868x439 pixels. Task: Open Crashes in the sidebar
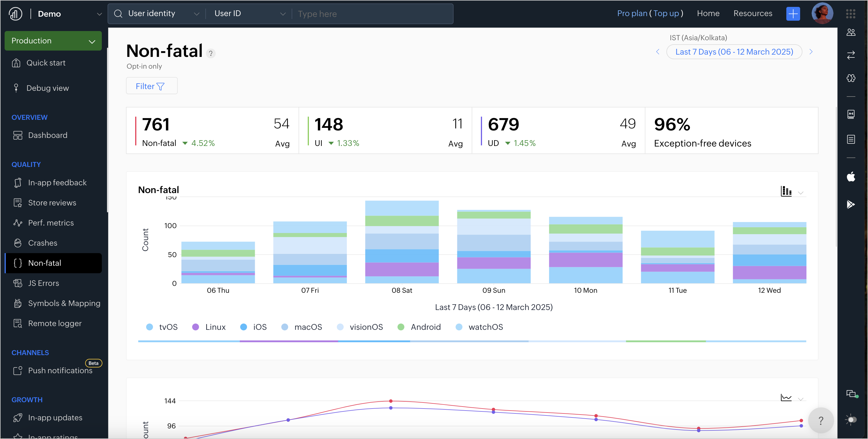[x=43, y=243]
